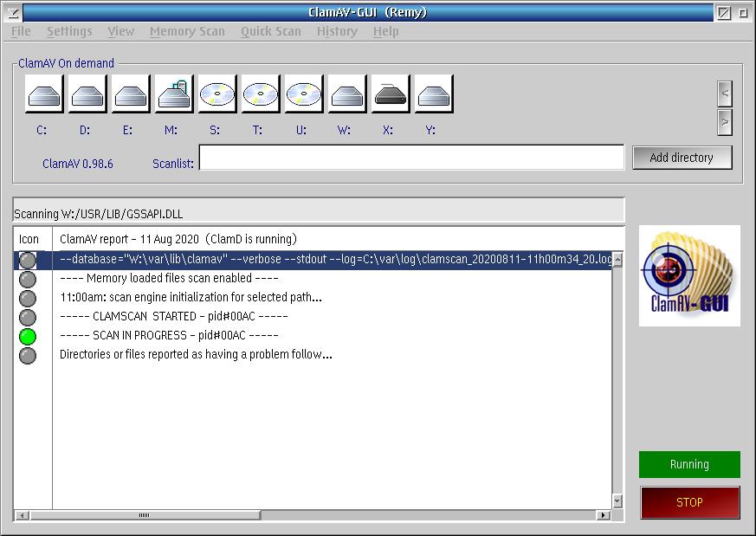Click the green light for SCAN IN PROGRESS

(28, 336)
